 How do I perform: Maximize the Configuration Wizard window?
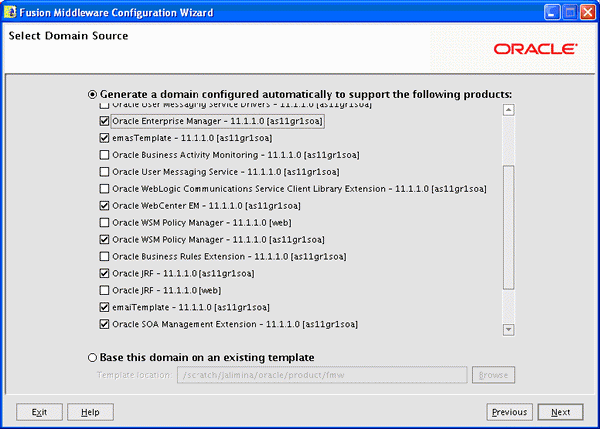click(570, 12)
